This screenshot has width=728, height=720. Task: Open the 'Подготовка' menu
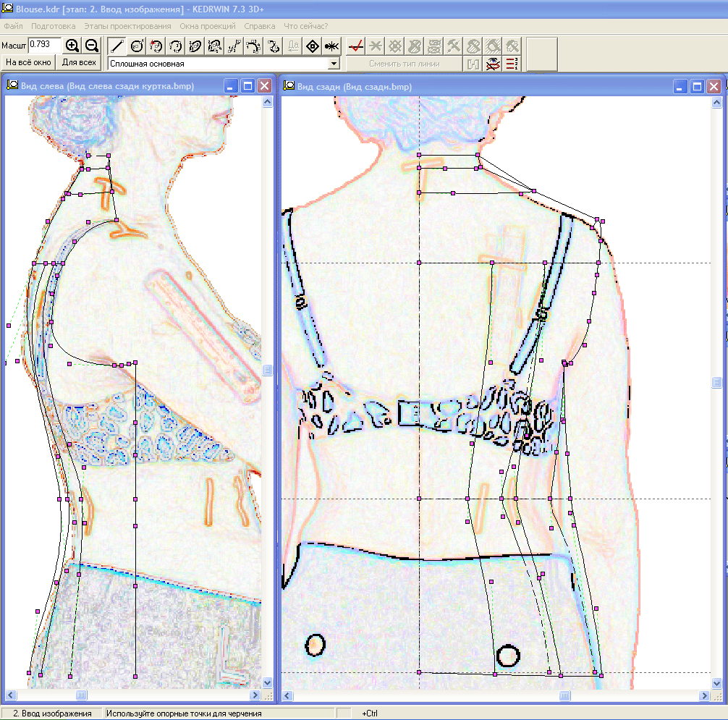[x=53, y=26]
